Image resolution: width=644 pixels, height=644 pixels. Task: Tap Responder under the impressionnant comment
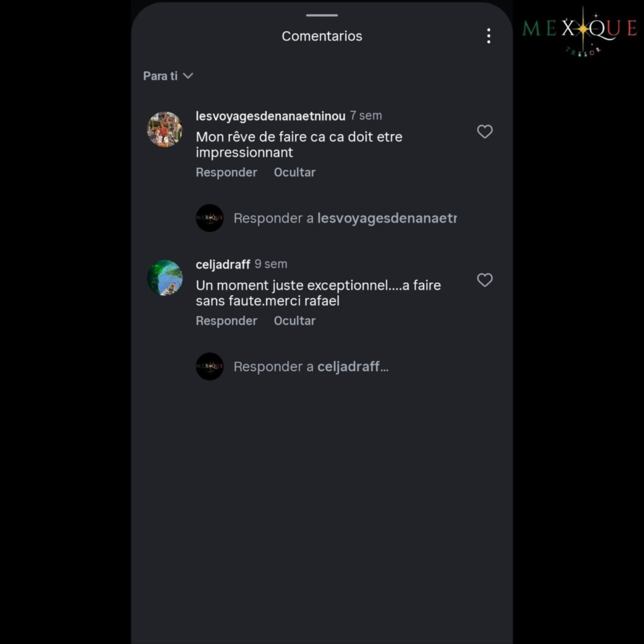pos(226,172)
